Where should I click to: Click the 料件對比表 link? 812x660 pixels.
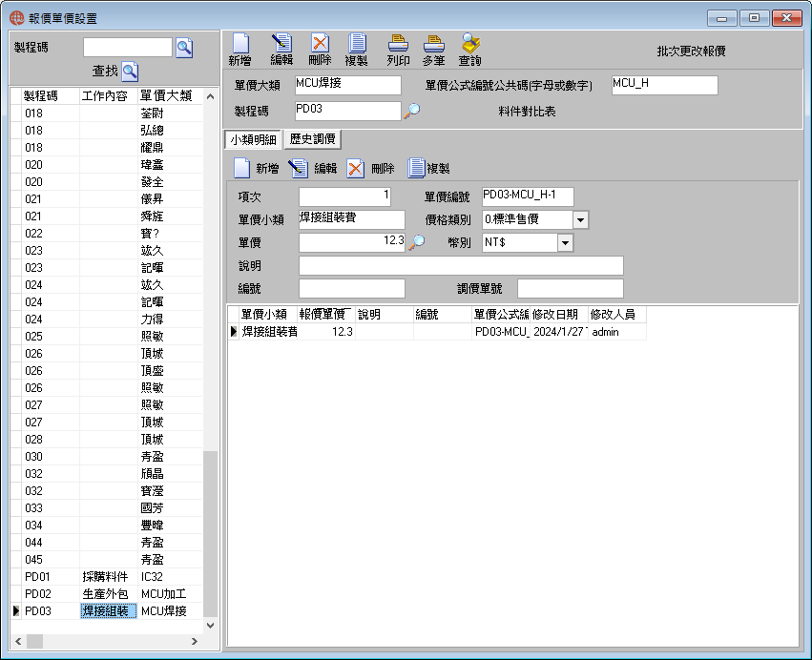pyautogui.click(x=527, y=112)
